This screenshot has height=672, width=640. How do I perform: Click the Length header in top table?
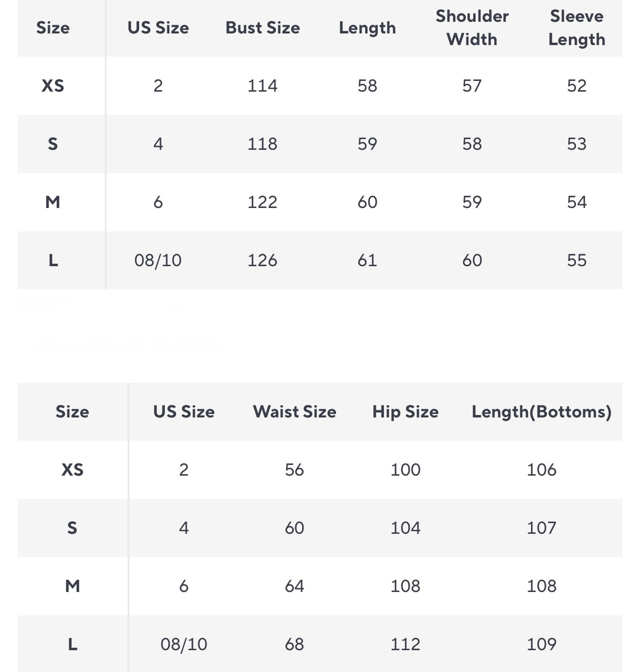click(x=367, y=28)
